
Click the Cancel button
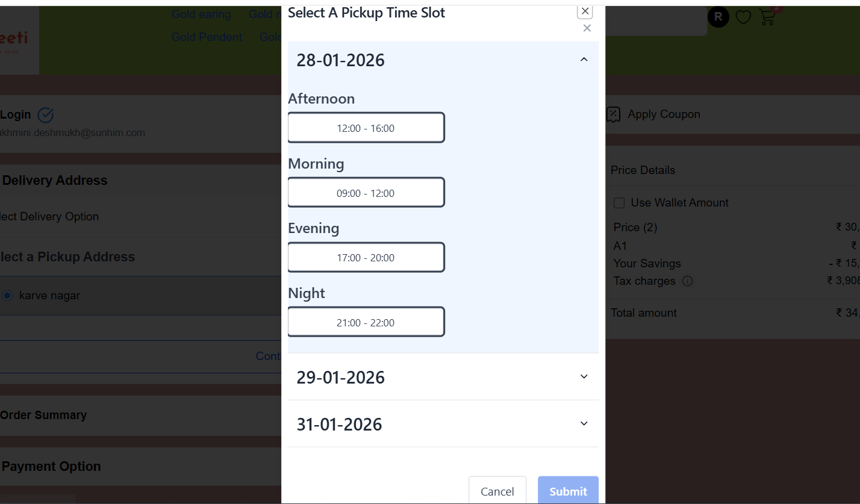[497, 491]
